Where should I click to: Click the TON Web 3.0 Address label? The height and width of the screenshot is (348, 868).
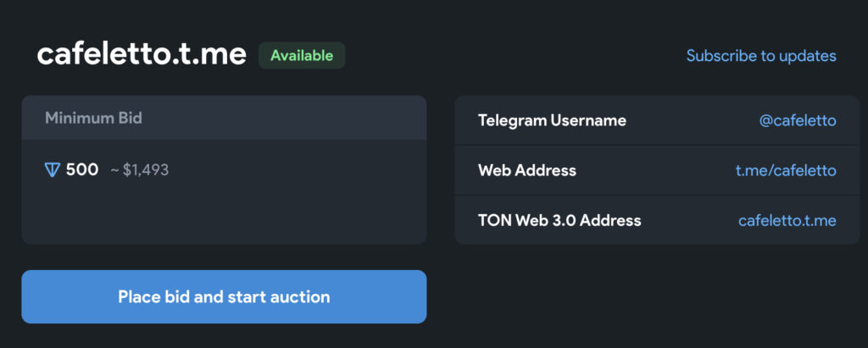coord(559,221)
